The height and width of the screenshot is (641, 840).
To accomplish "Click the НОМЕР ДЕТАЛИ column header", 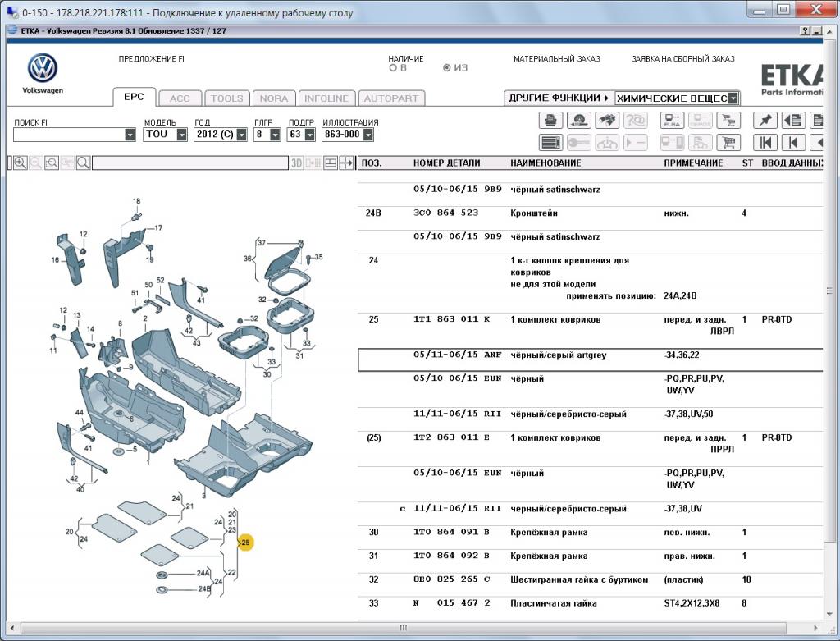I will click(x=447, y=163).
